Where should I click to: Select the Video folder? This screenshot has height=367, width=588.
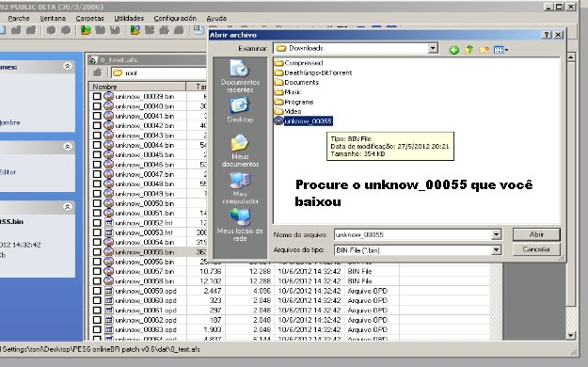288,111
